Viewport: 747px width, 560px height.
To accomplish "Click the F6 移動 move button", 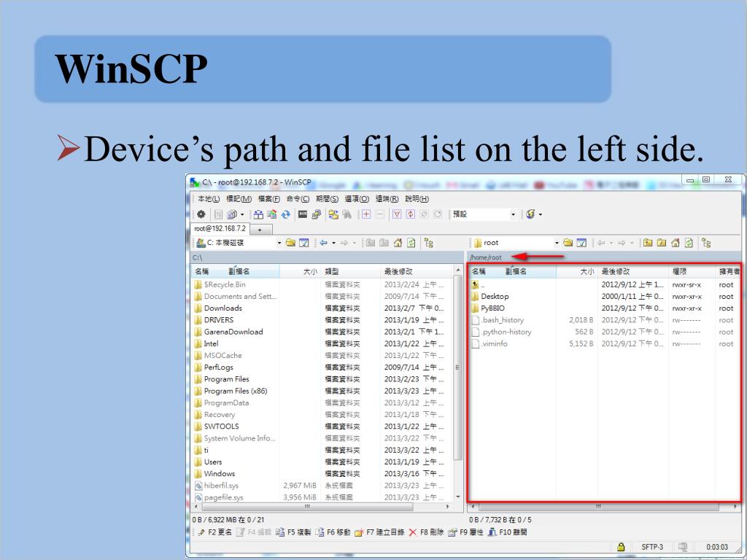I will coord(333,532).
